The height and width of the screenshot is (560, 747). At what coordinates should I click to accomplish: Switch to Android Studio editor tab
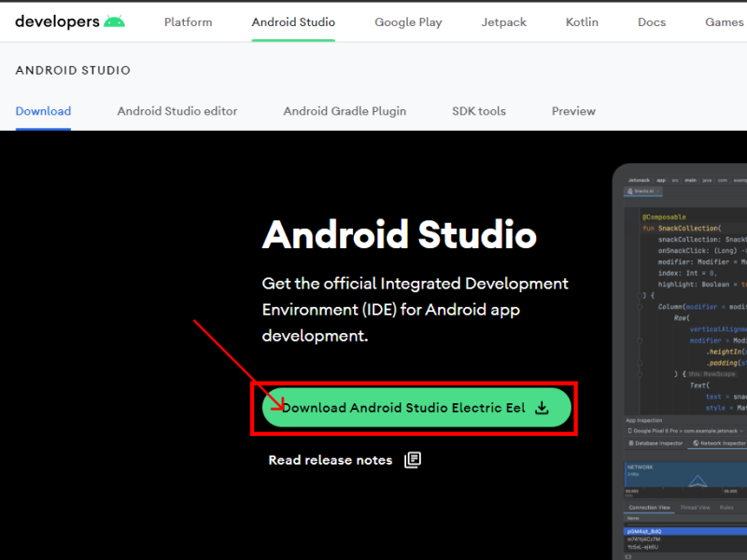click(177, 111)
